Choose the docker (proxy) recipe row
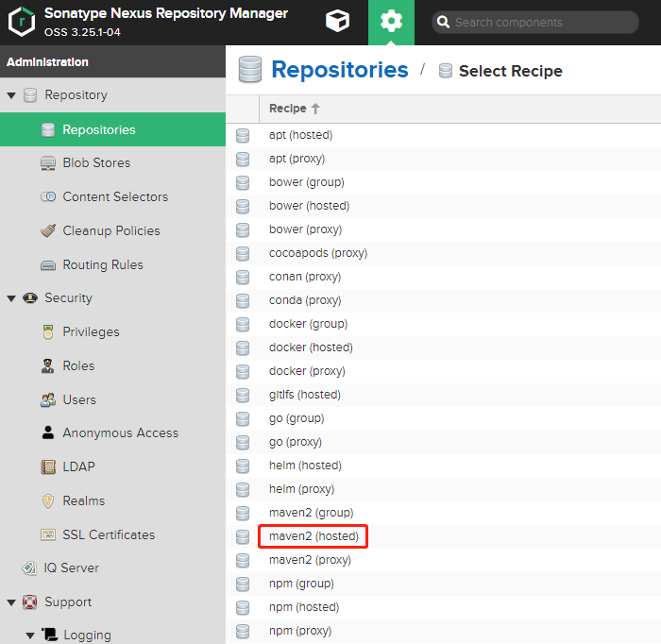Image resolution: width=661 pixels, height=644 pixels. pos(308,371)
